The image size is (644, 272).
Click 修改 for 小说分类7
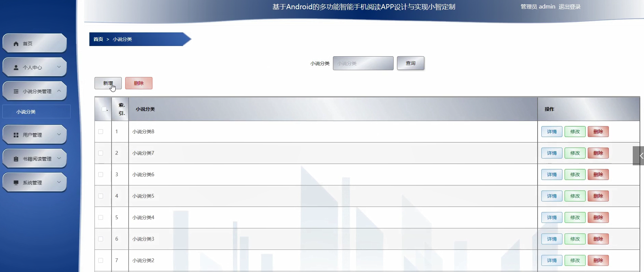coord(575,153)
